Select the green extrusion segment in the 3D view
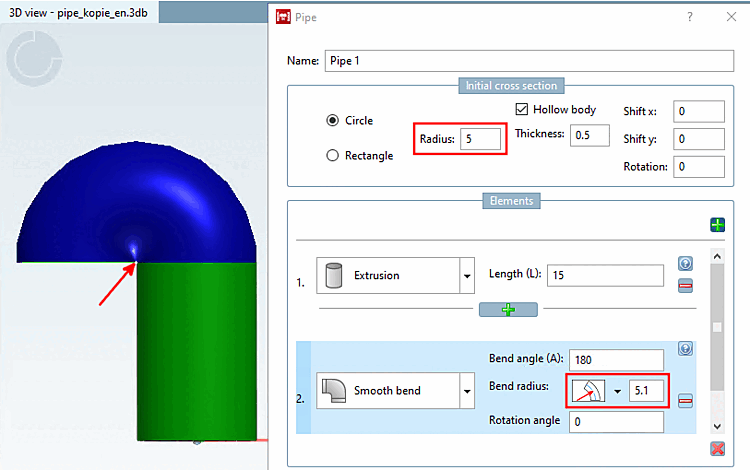Image resolution: width=750 pixels, height=470 pixels. (x=197, y=351)
